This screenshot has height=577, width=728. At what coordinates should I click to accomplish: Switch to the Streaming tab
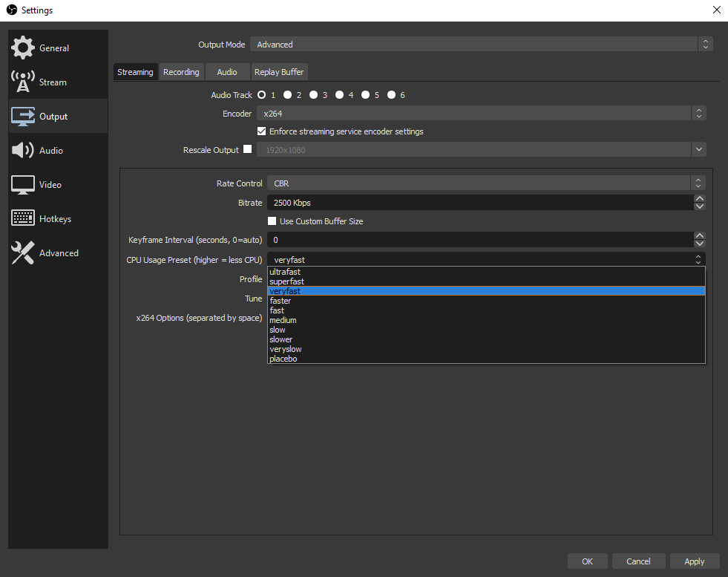(135, 72)
